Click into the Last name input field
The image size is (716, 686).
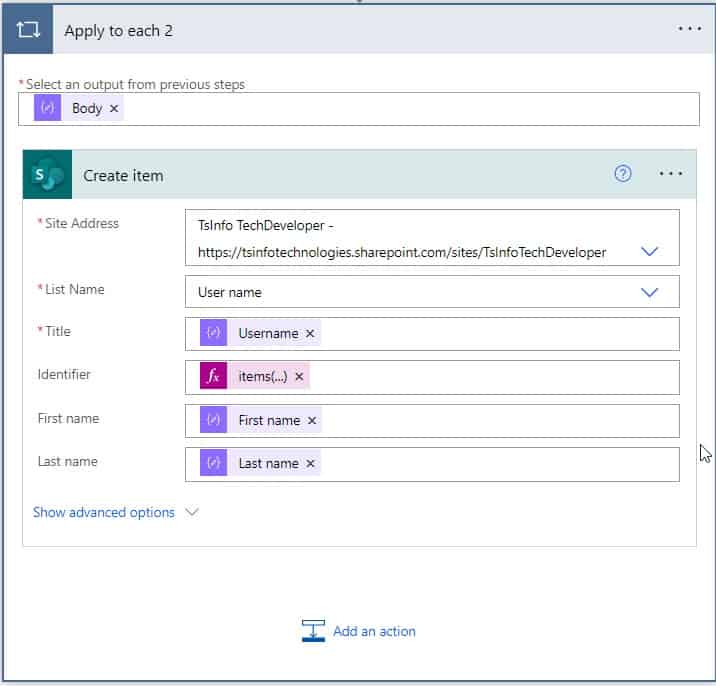click(432, 464)
